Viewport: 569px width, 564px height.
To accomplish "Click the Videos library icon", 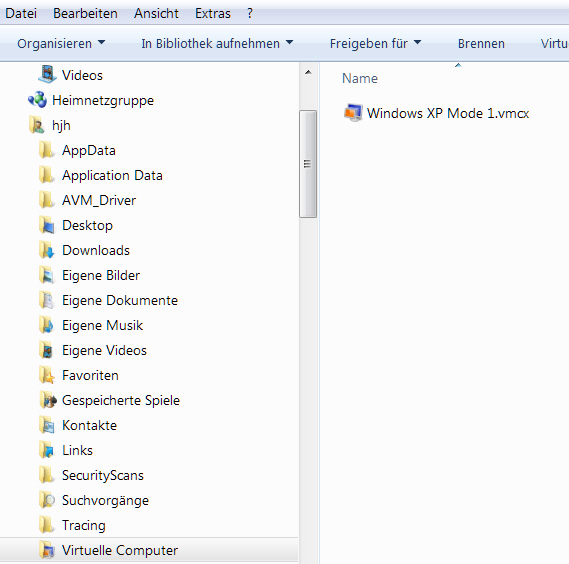I will point(47,75).
